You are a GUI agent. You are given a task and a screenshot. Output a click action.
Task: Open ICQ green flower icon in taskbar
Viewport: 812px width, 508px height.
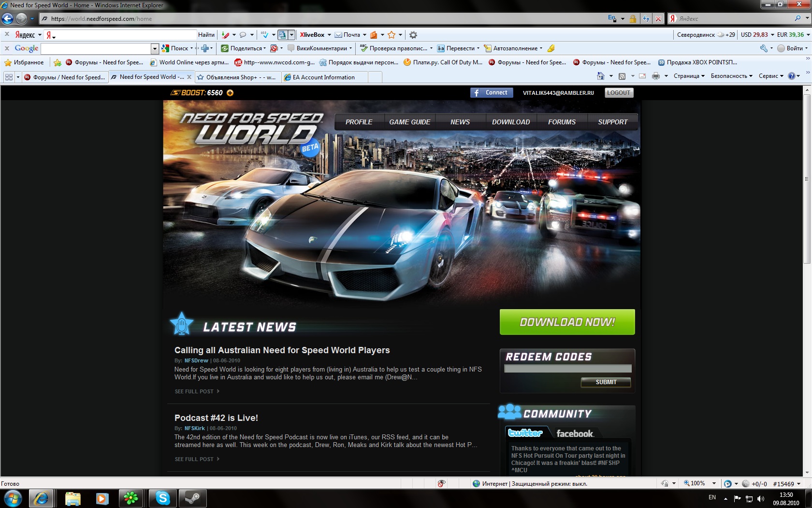(x=131, y=498)
